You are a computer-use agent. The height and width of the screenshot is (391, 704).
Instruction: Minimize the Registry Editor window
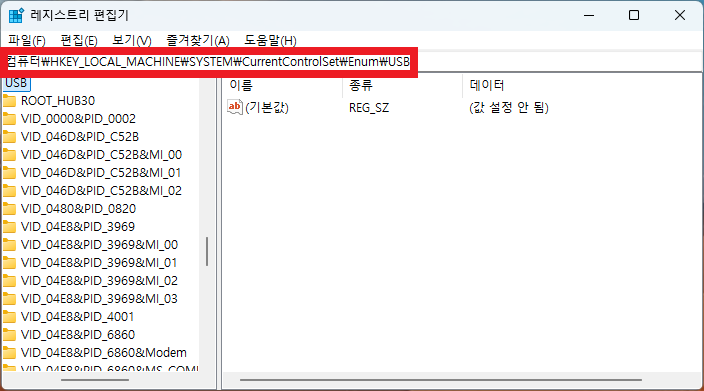(589, 15)
